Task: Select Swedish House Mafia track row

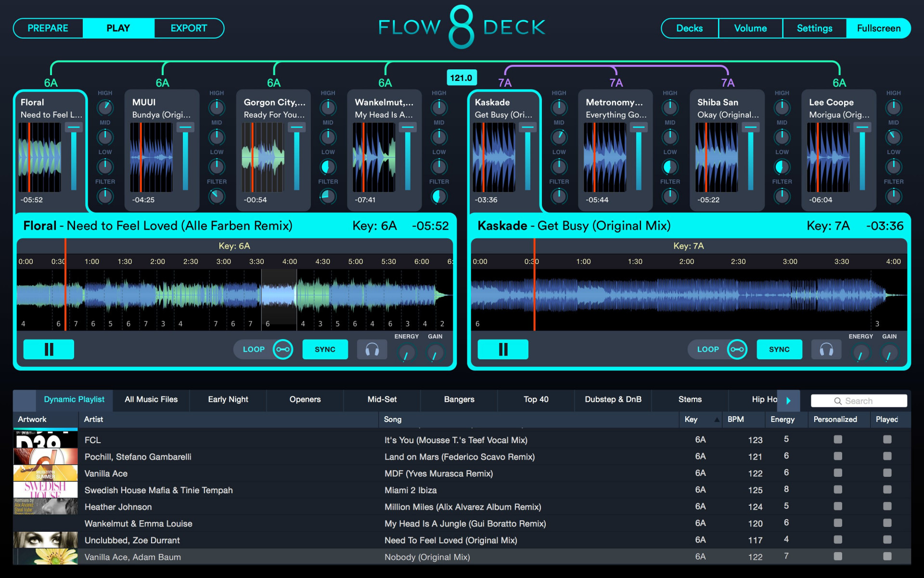Action: pos(462,490)
